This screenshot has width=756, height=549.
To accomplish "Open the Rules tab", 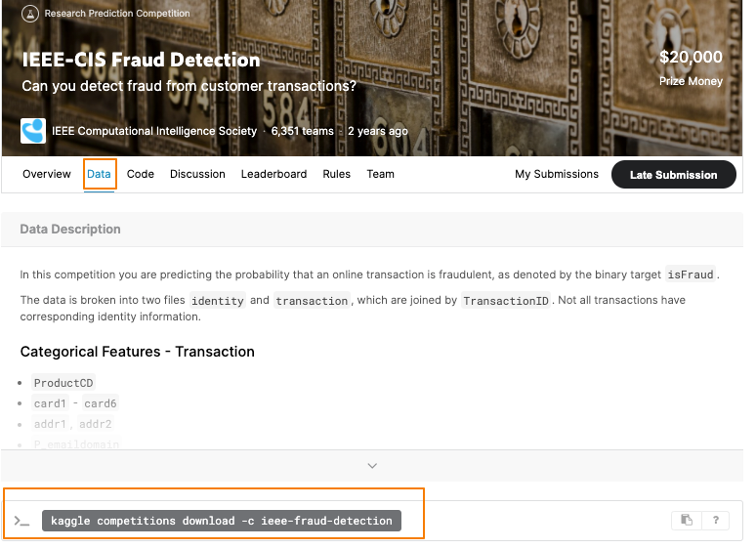I will [336, 174].
